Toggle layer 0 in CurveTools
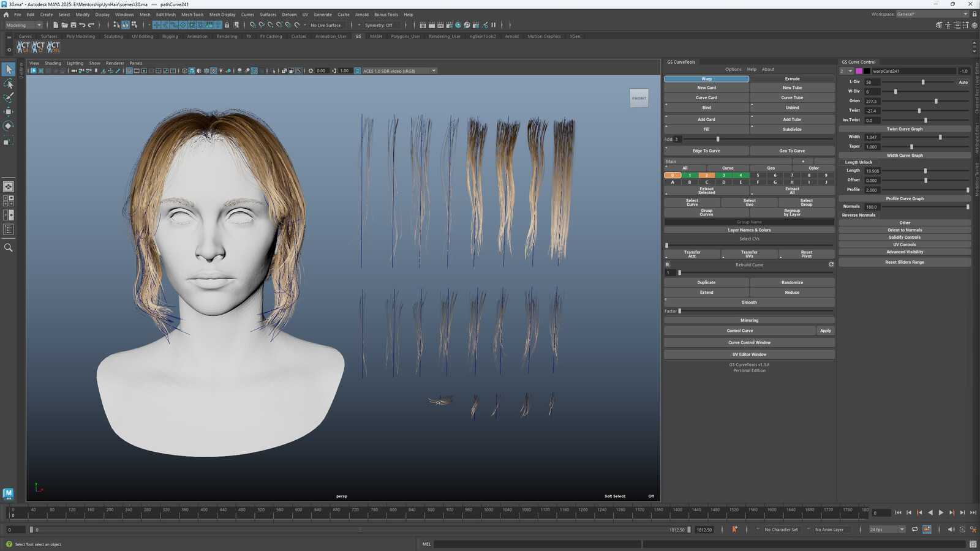Image resolution: width=980 pixels, height=551 pixels. click(673, 175)
